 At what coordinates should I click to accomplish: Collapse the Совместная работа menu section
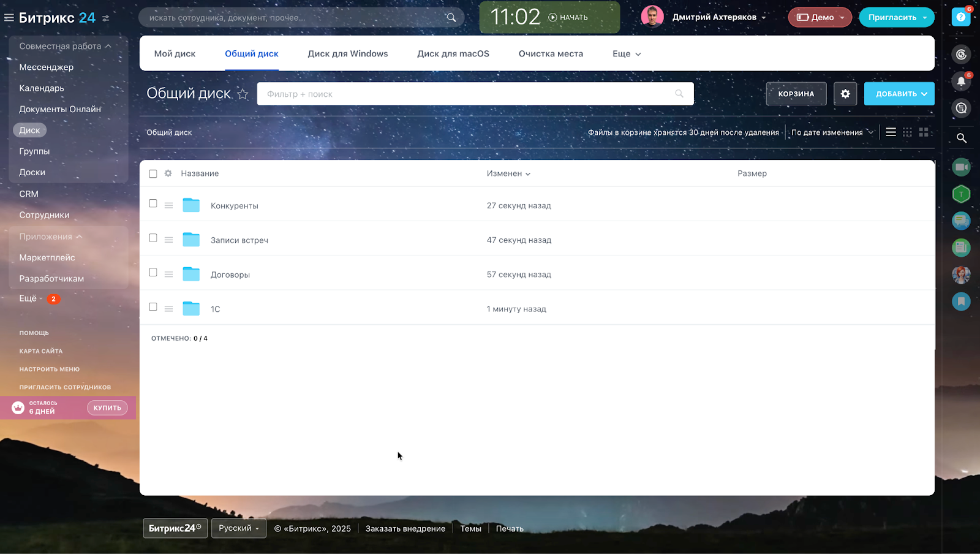pos(65,46)
